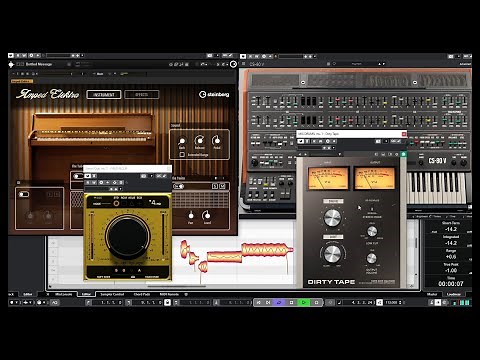480x360 pixels.
Task: Click the Release knob in Sound section
Action: pos(199,140)
